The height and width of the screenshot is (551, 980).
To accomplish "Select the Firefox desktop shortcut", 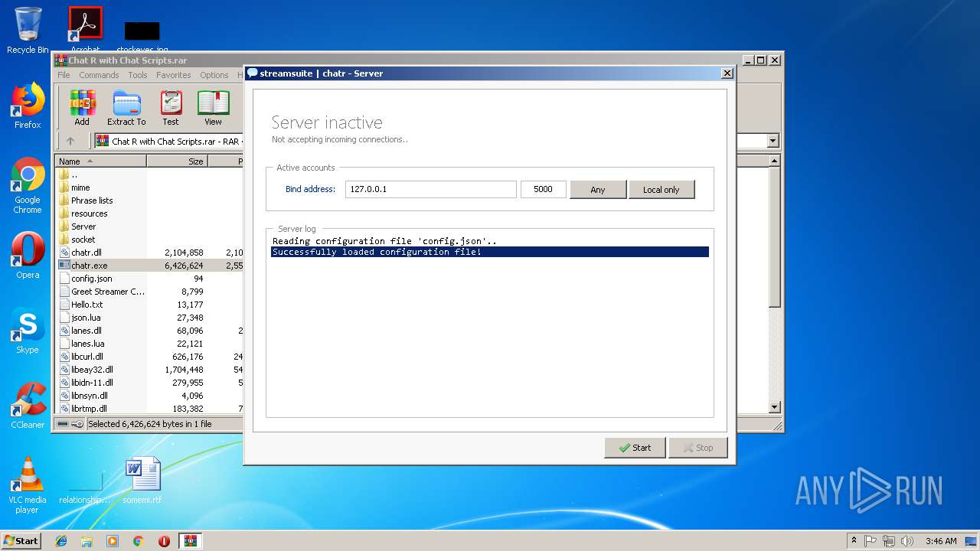I will (28, 106).
